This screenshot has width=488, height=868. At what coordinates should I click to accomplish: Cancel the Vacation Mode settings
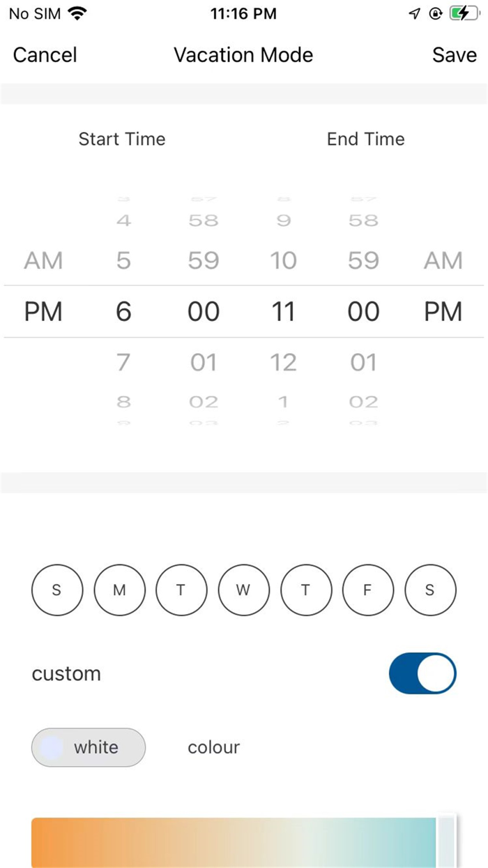(x=44, y=54)
